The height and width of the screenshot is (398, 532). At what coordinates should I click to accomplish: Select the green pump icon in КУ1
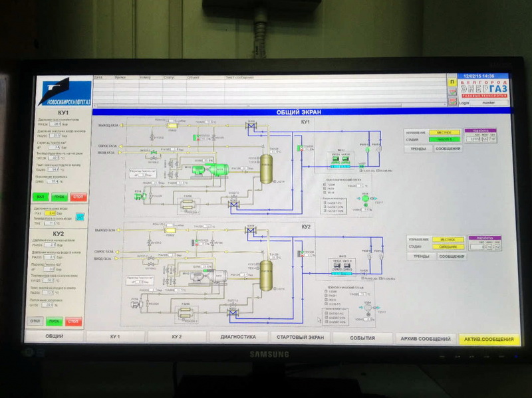(x=139, y=197)
